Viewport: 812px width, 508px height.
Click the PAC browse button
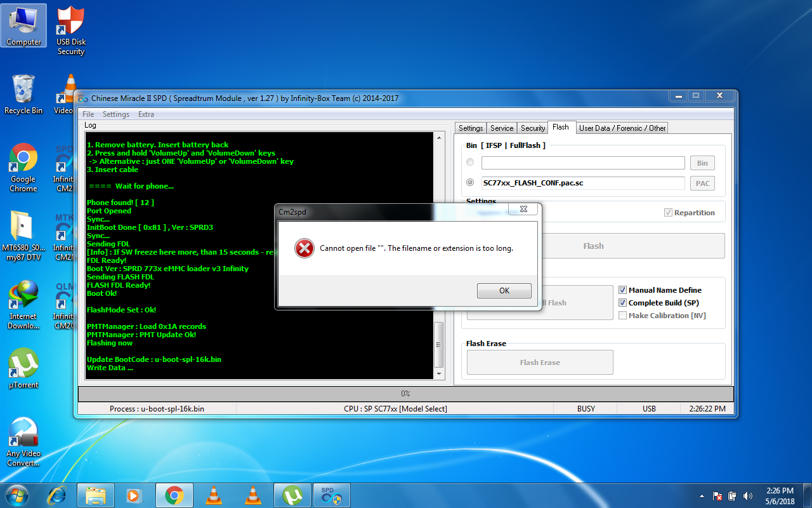702,184
